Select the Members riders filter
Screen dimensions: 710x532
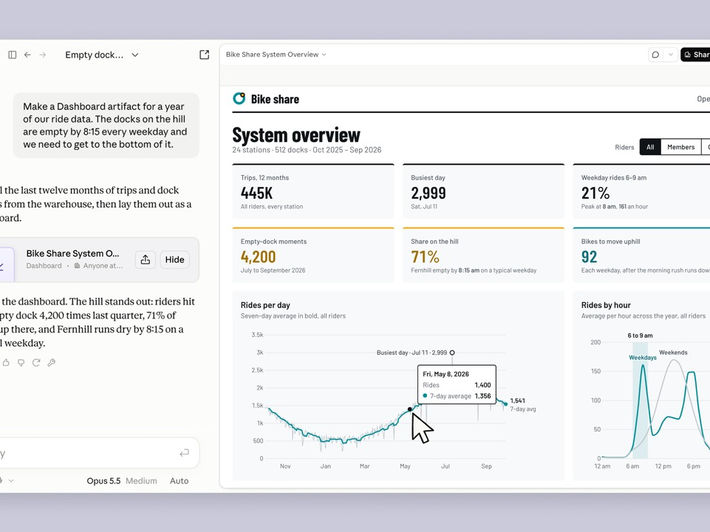point(681,147)
